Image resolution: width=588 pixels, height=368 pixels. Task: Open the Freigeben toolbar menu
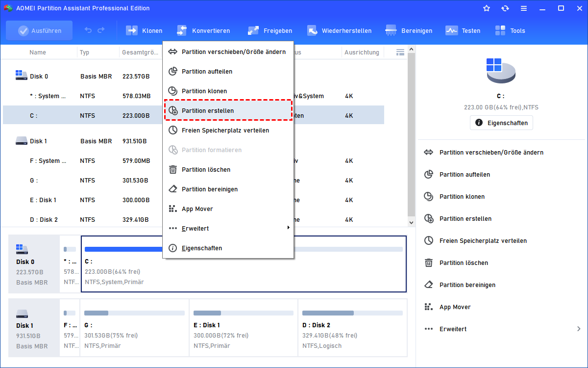[269, 30]
